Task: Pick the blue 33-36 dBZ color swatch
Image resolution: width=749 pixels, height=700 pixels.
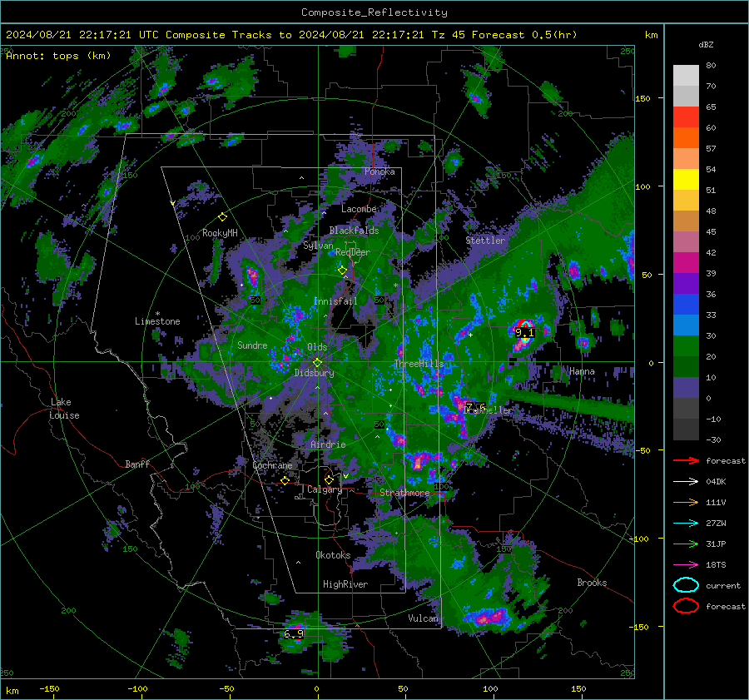Action: 686,304
